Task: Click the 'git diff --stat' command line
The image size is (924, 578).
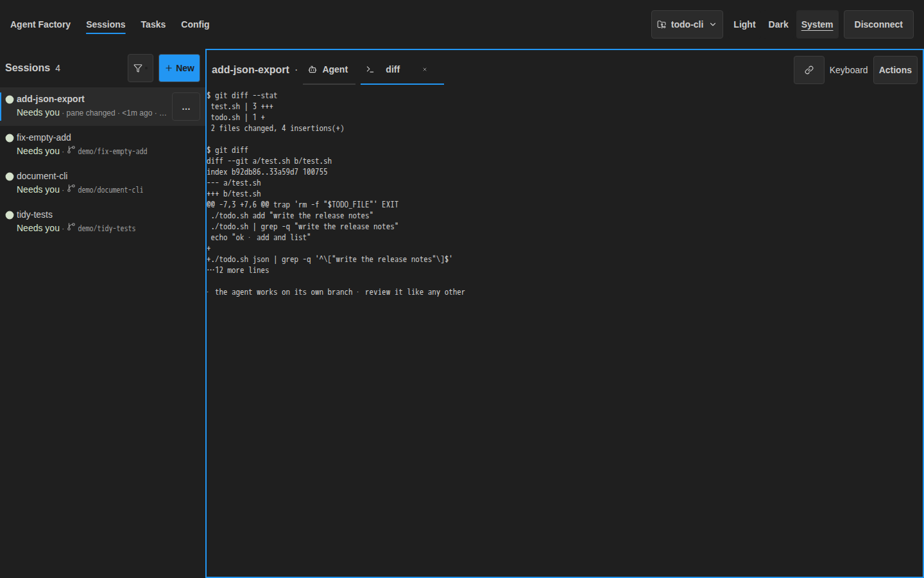Action: pyautogui.click(x=243, y=96)
